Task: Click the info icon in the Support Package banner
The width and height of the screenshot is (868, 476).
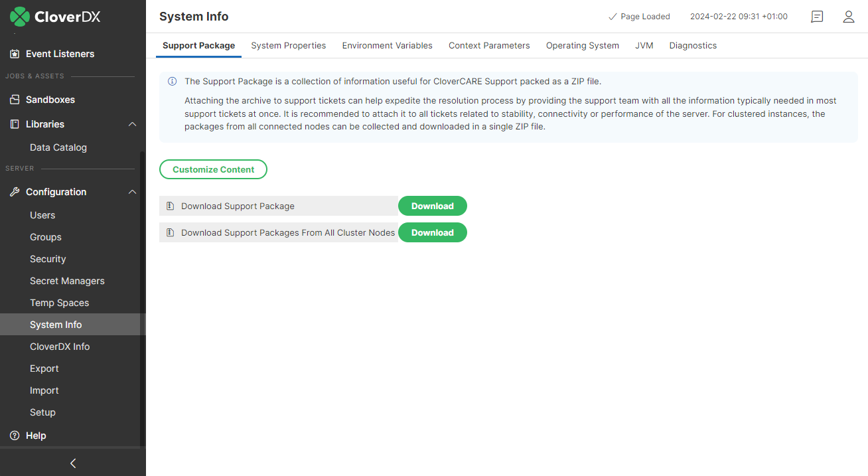Action: click(x=172, y=81)
